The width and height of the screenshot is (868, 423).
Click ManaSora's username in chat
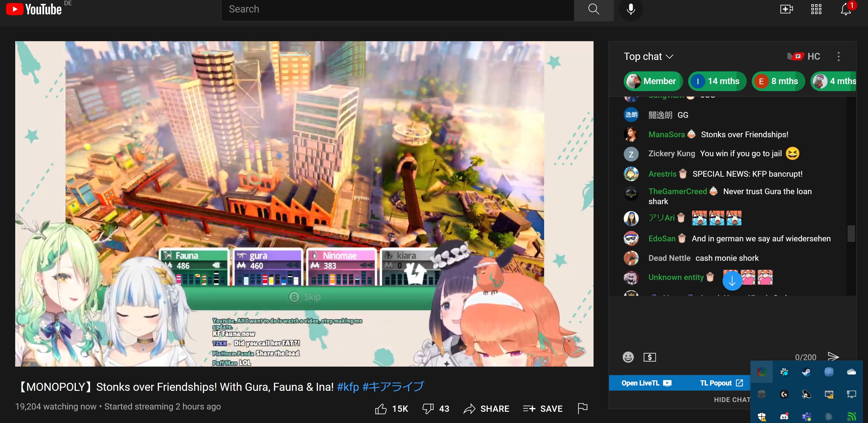click(666, 135)
